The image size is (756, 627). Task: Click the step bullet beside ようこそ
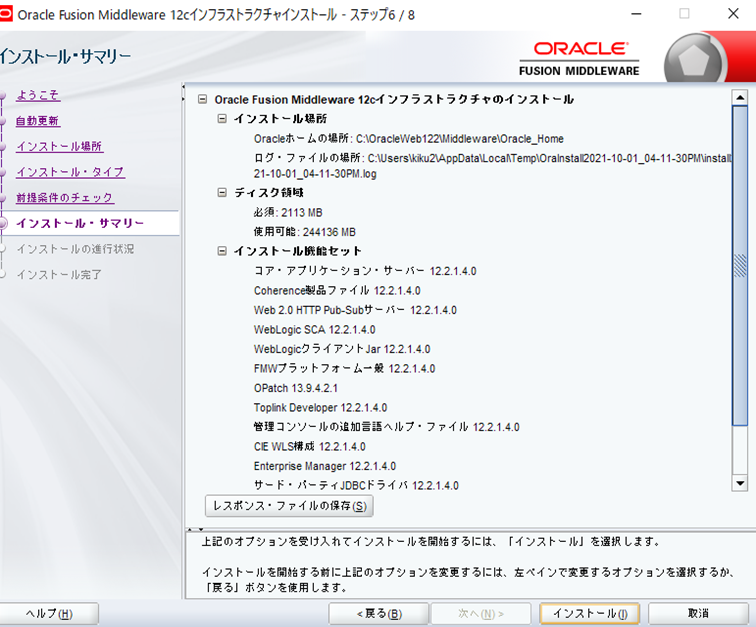(x=3, y=96)
